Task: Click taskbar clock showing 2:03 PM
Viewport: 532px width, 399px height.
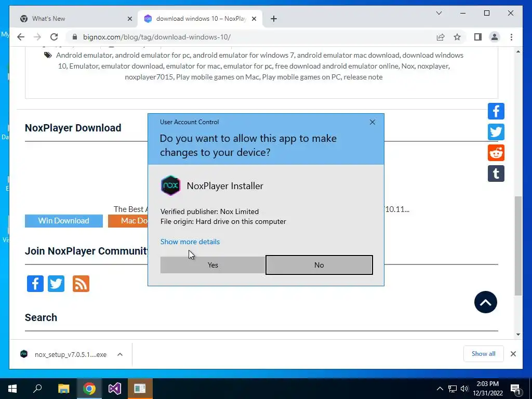Action: (487, 389)
